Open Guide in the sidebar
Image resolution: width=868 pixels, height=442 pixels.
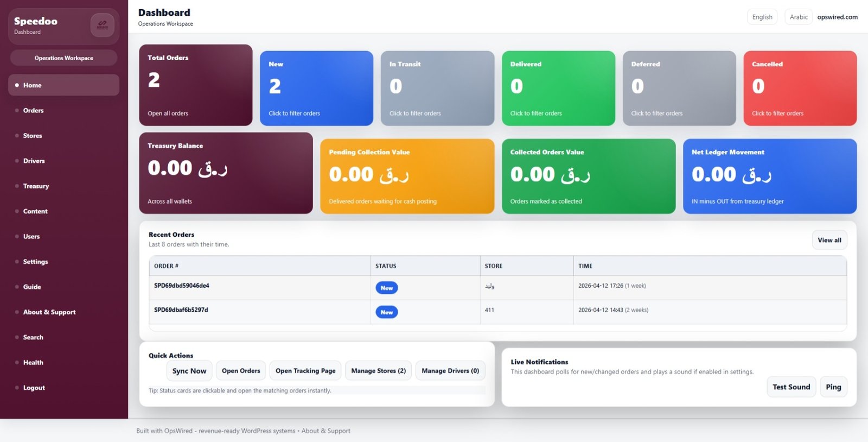click(64, 287)
